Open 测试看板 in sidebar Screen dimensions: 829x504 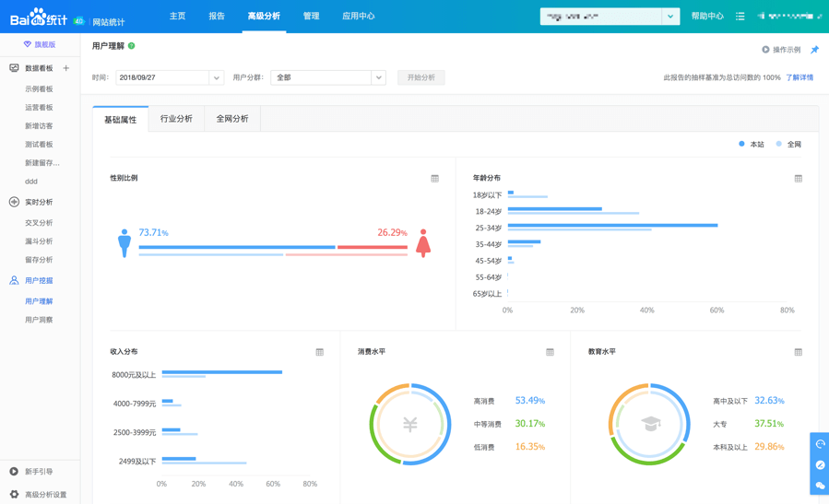coord(39,145)
